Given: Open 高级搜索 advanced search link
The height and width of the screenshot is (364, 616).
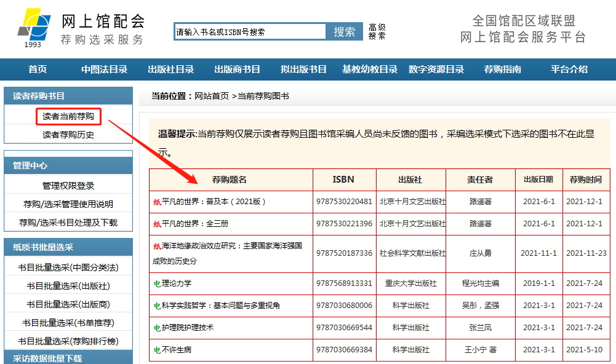Looking at the screenshot, I should tap(377, 31).
